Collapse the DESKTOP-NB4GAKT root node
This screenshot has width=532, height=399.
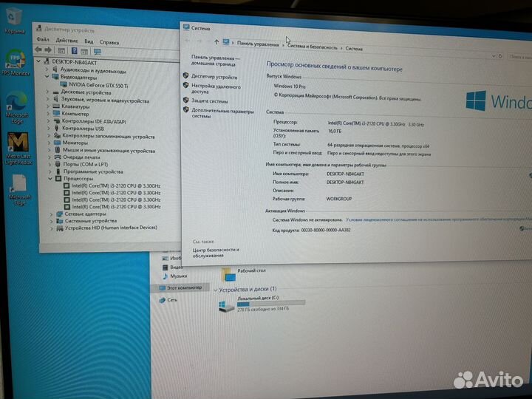pos(38,61)
